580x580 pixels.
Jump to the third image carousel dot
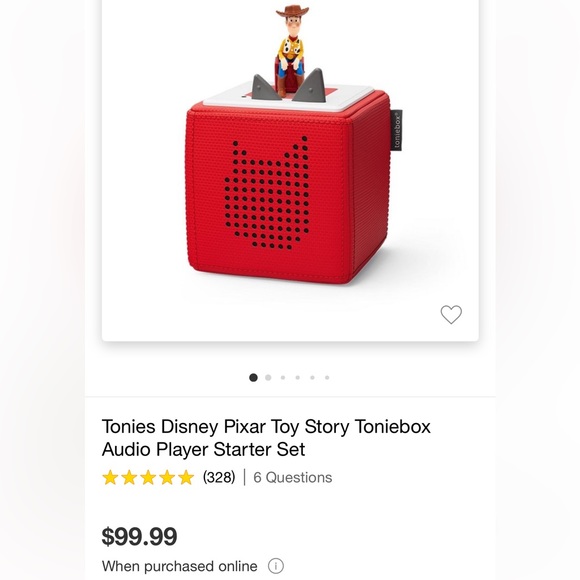pyautogui.click(x=283, y=377)
